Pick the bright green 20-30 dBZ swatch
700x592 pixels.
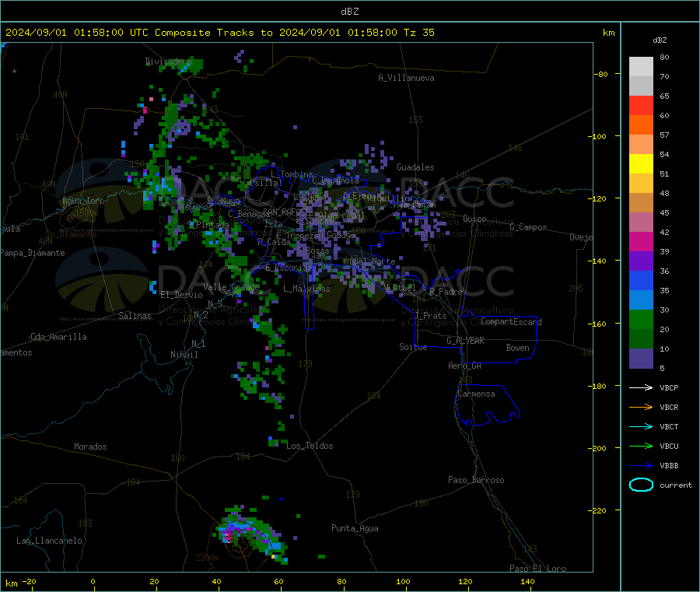coord(641,319)
